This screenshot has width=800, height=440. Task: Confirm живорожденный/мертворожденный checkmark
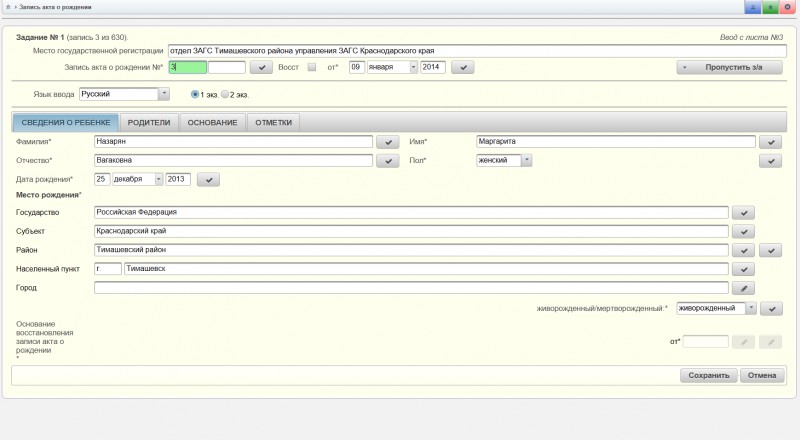click(x=771, y=309)
